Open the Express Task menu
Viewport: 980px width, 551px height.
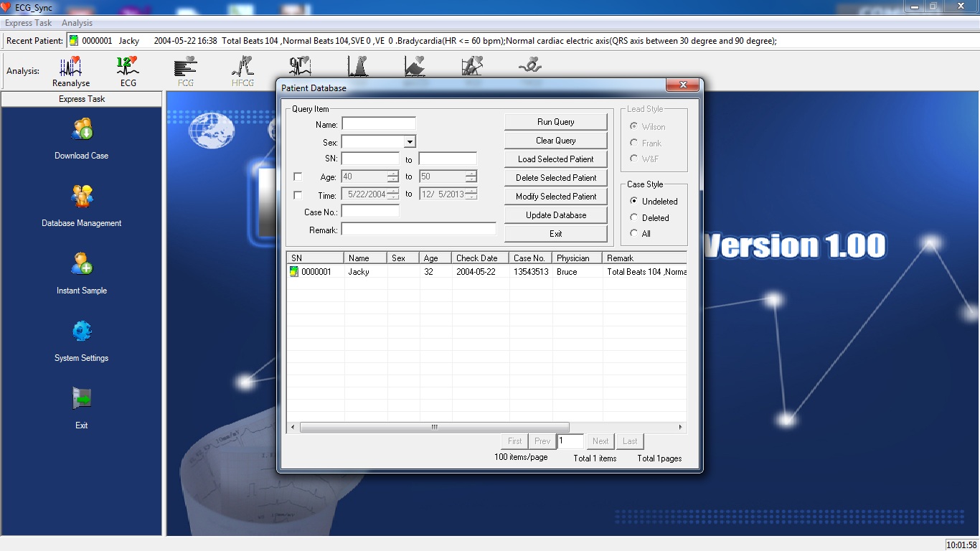pos(29,23)
